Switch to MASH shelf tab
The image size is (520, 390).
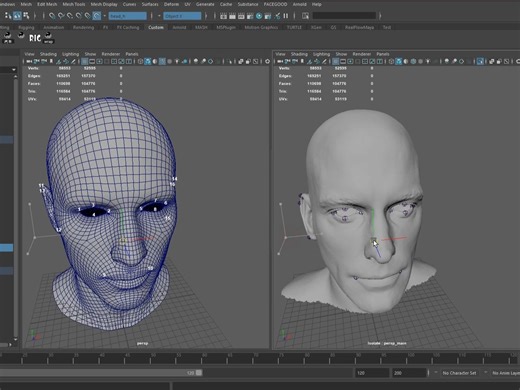(x=201, y=27)
